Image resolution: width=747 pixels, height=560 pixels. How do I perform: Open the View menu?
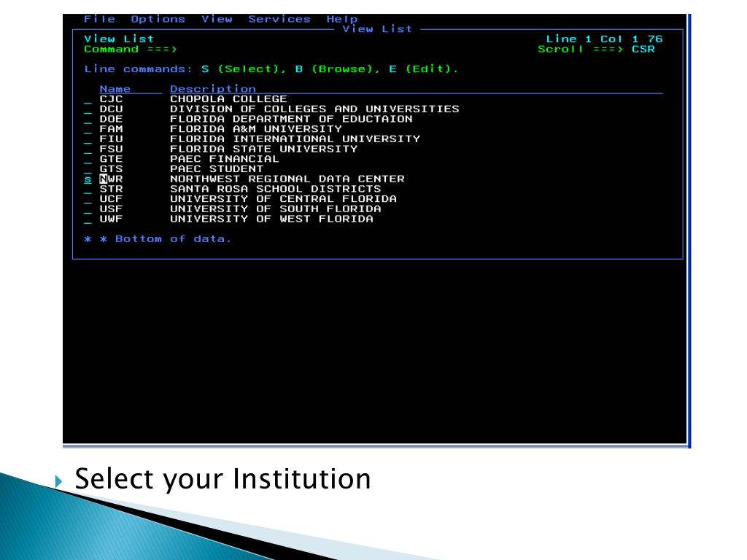(x=217, y=19)
